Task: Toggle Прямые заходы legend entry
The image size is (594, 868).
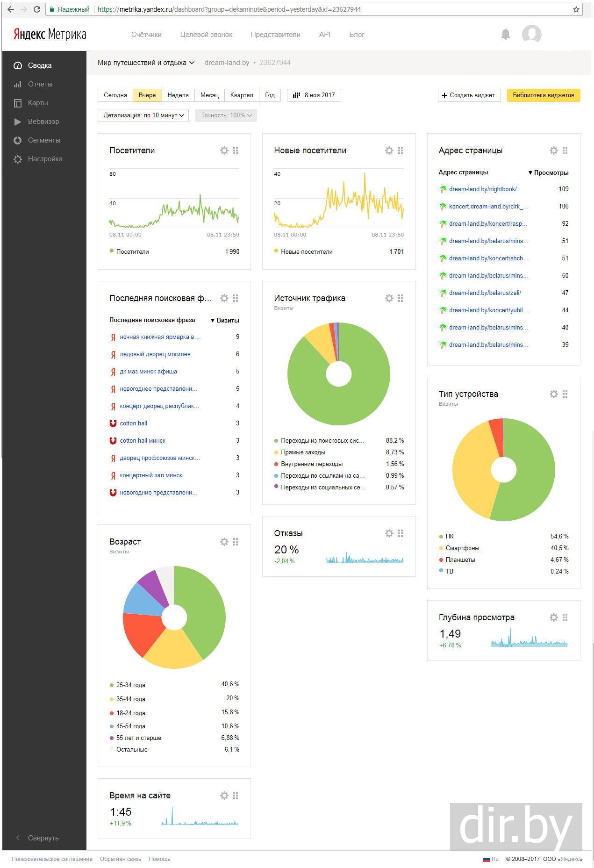Action: (x=303, y=452)
